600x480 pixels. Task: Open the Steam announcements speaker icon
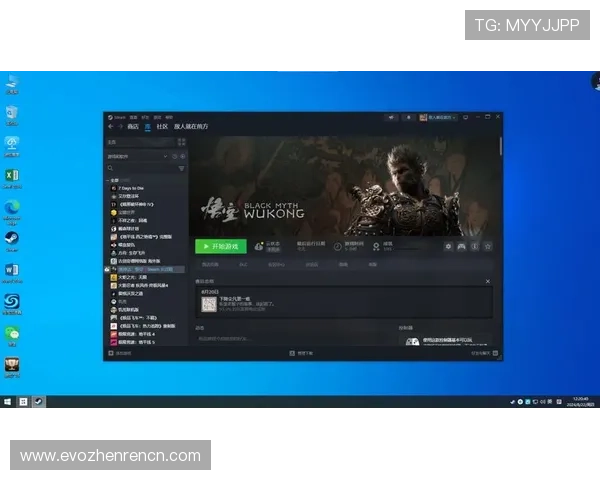pos(393,116)
